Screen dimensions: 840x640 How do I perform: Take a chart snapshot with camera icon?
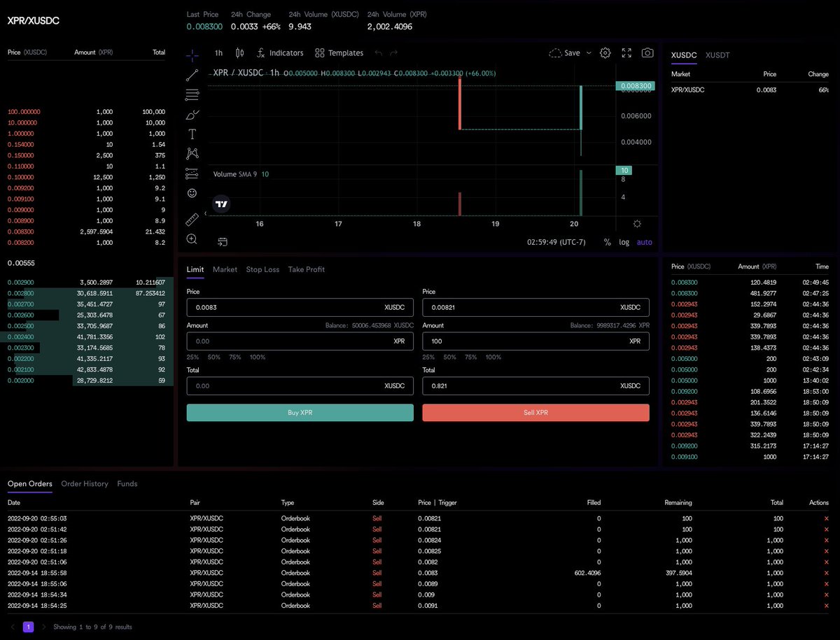(647, 53)
